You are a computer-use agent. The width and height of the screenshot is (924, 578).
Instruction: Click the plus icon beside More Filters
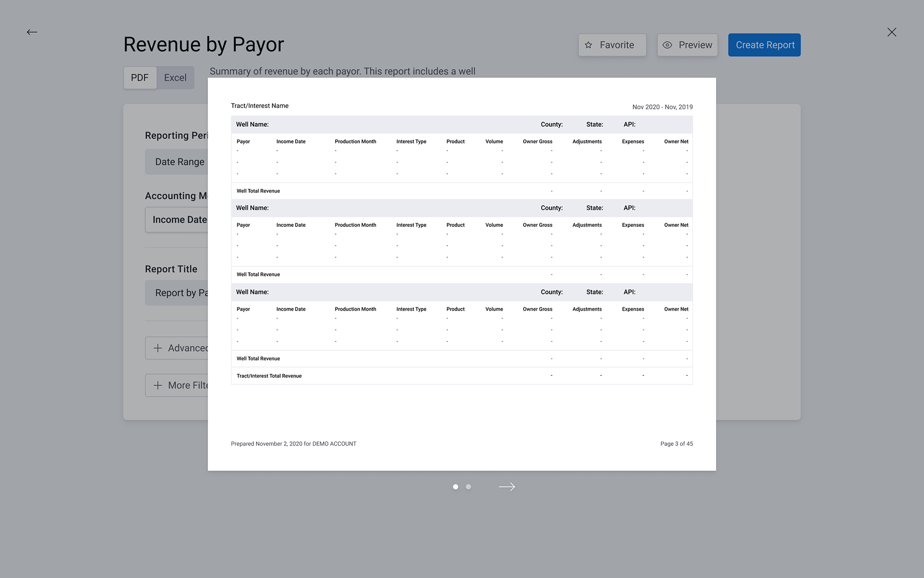click(157, 385)
